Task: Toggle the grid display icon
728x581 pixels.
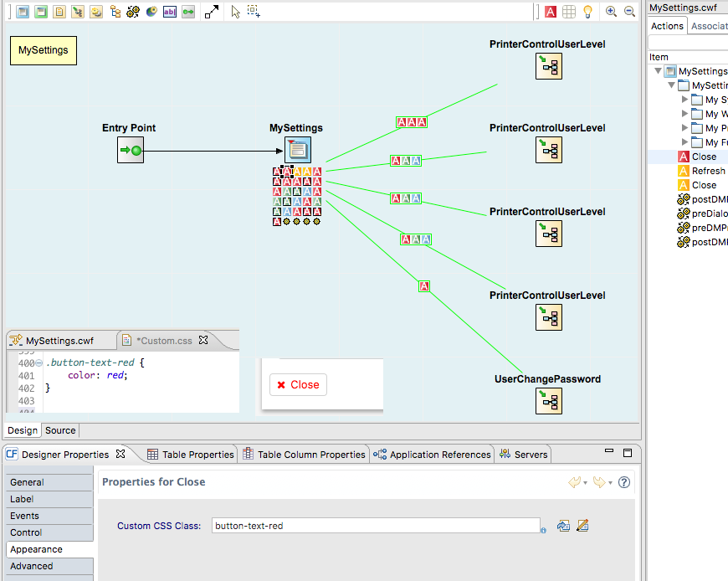Action: 569,12
